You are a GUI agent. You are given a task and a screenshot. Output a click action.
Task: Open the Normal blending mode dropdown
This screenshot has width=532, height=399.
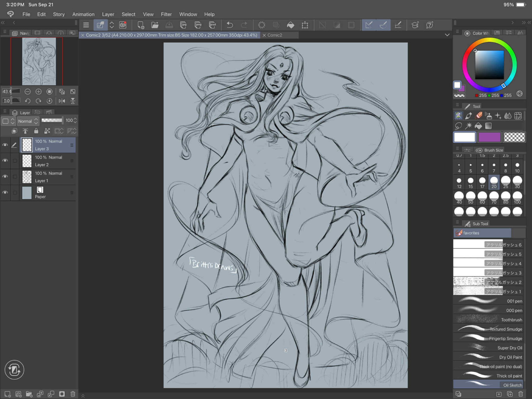28,121
